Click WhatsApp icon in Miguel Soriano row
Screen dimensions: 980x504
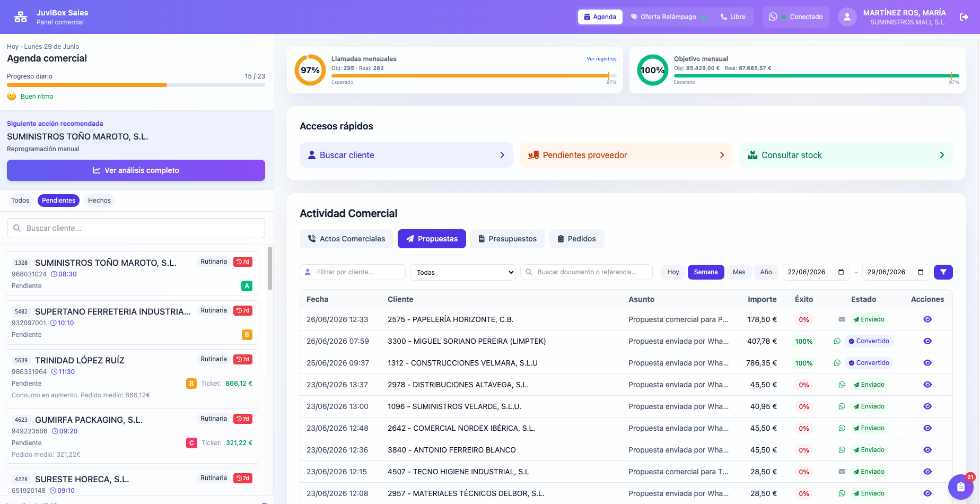(x=837, y=341)
